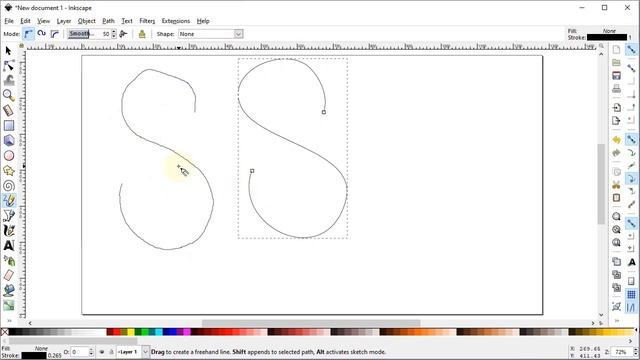Select the Spiral tool

(x=9, y=186)
